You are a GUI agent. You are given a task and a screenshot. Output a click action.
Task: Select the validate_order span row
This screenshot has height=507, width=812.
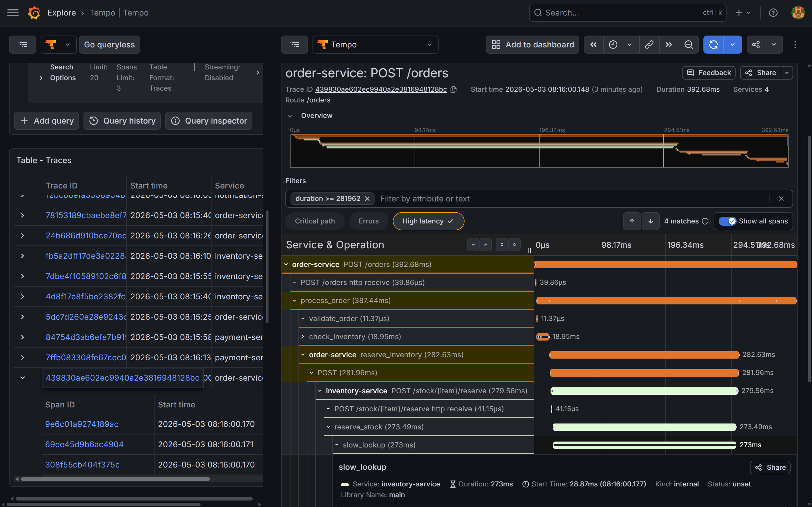click(415, 319)
